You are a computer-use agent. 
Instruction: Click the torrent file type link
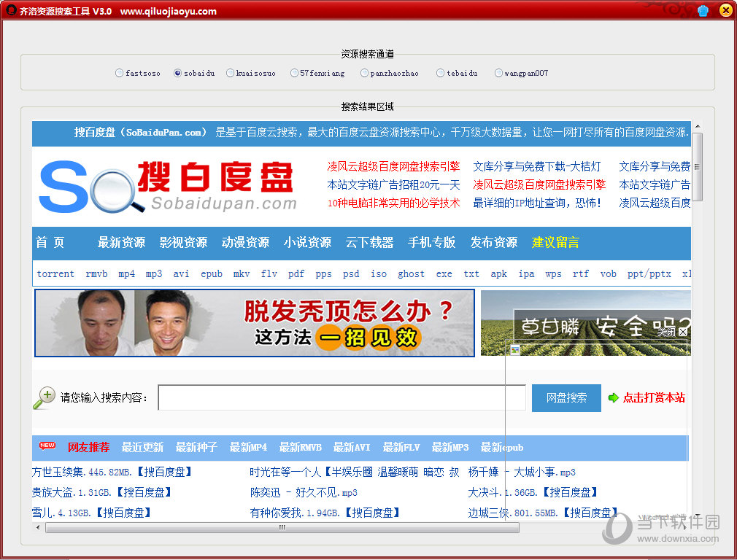[55, 274]
